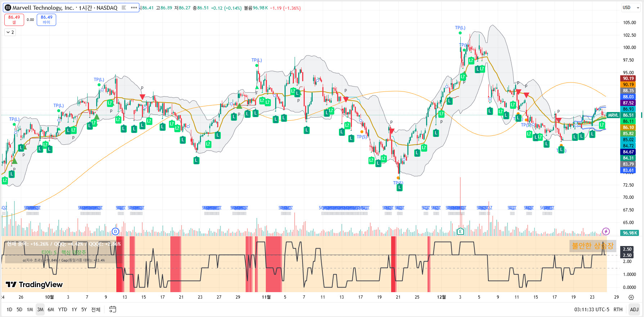The width and height of the screenshot is (644, 317).
Task: Click the volume change −1.19 (−1.36%)
Action: click(x=285, y=8)
